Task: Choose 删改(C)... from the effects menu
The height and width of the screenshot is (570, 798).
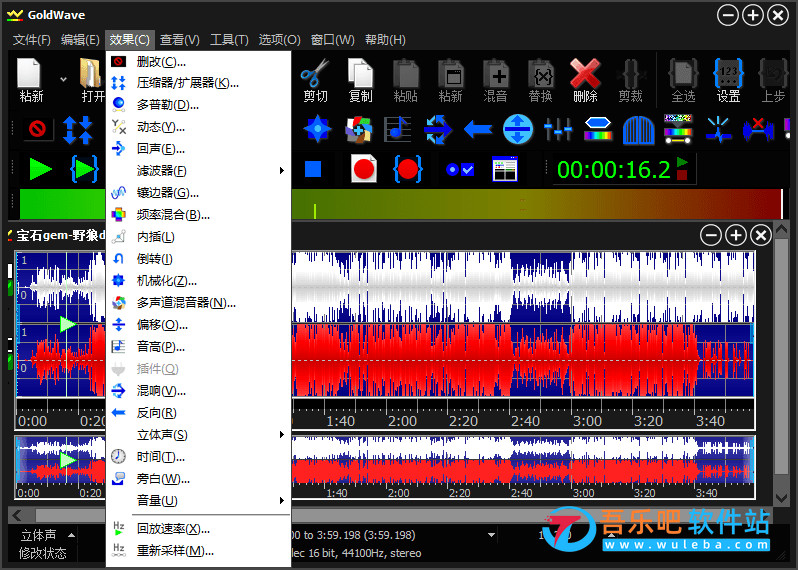Action: click(x=198, y=62)
